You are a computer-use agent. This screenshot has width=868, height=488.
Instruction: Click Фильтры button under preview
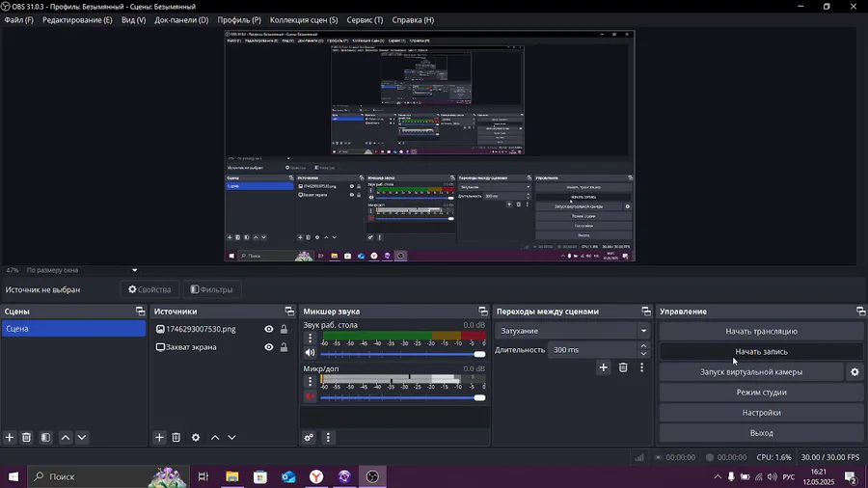click(x=211, y=289)
